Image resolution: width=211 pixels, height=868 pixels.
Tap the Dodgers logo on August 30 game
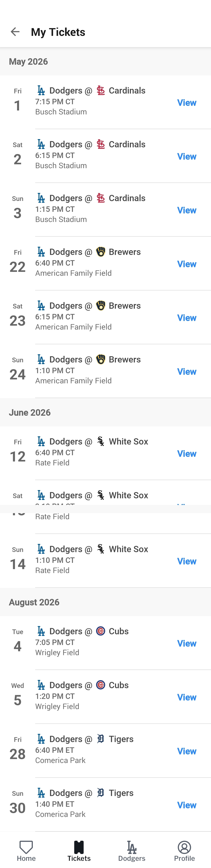tap(41, 793)
